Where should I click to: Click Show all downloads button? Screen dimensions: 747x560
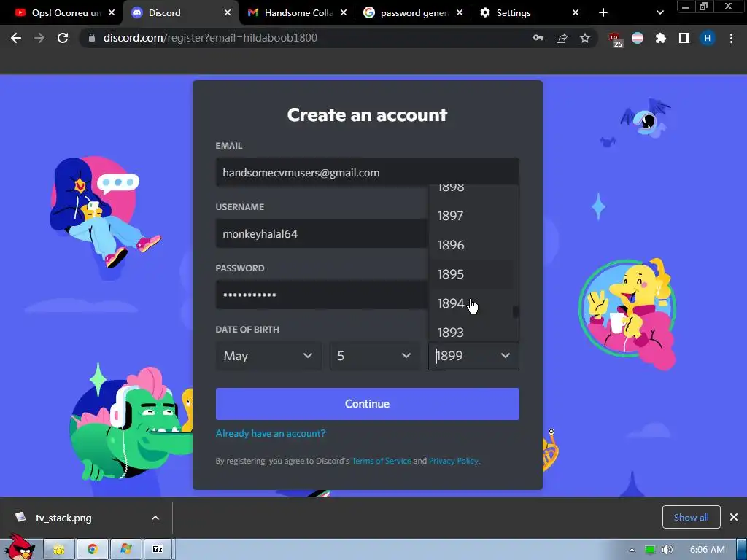pos(692,517)
